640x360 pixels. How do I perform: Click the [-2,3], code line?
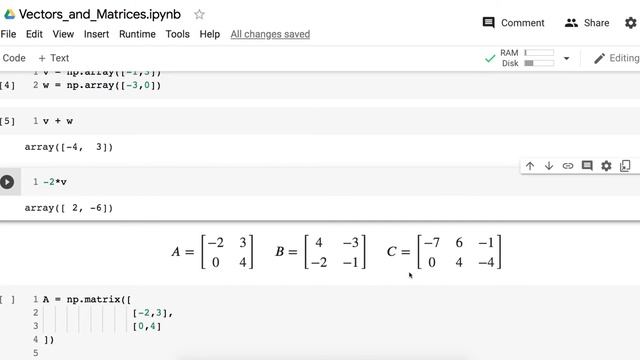click(x=153, y=313)
